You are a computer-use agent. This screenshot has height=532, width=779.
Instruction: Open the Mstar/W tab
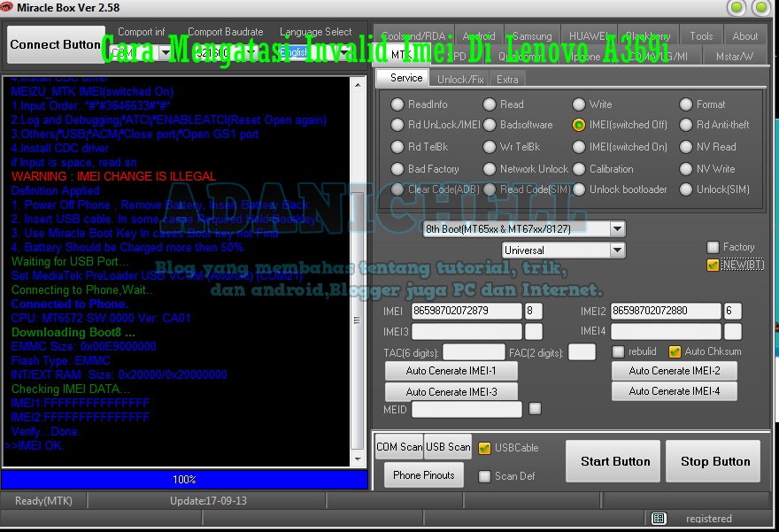734,56
